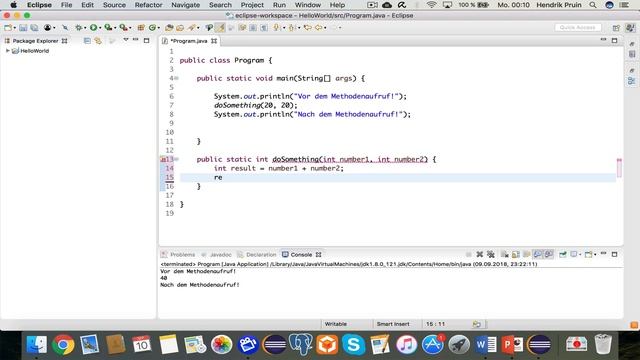The width and height of the screenshot is (640, 360).
Task: Click the Open Task icon
Action: [180, 28]
